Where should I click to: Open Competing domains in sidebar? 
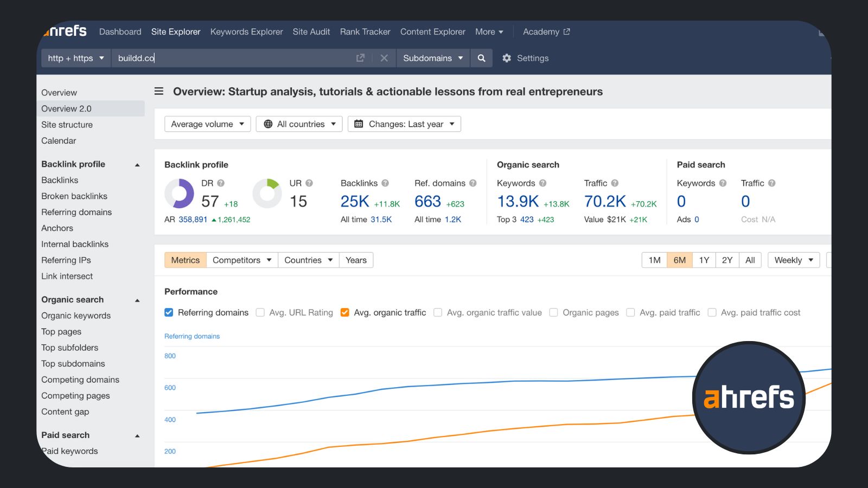[80, 380]
